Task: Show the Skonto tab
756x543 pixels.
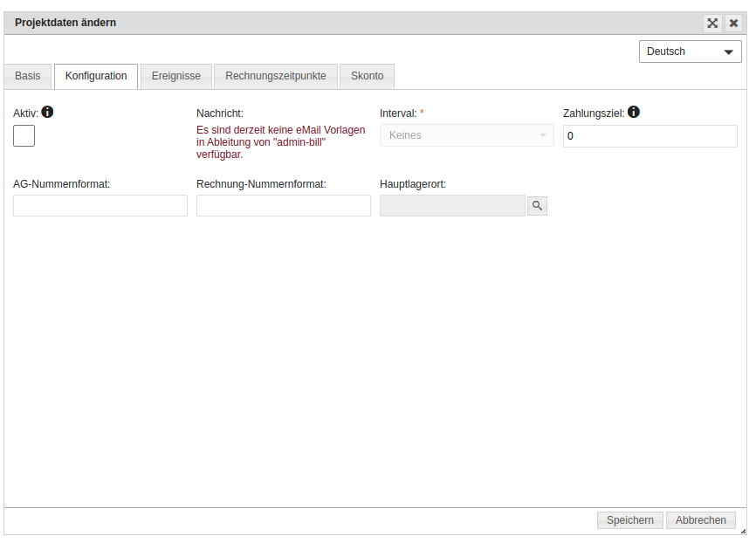Action: (367, 76)
